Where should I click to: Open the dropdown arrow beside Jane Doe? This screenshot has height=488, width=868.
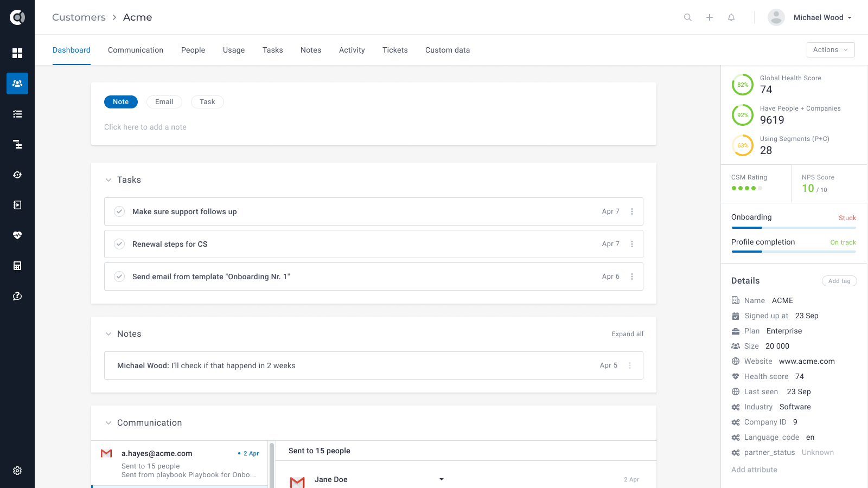pos(442,479)
